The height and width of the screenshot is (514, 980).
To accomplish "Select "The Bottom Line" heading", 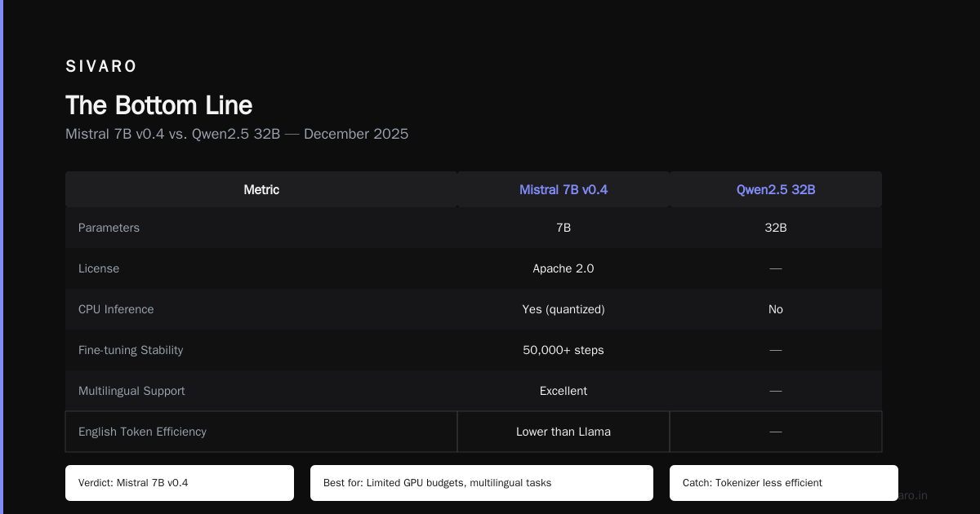I will point(158,105).
